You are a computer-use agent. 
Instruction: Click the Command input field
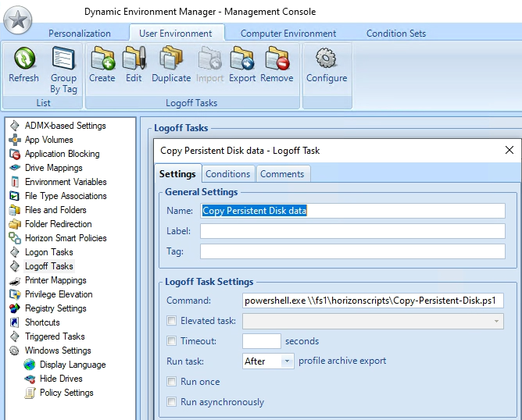tap(373, 301)
